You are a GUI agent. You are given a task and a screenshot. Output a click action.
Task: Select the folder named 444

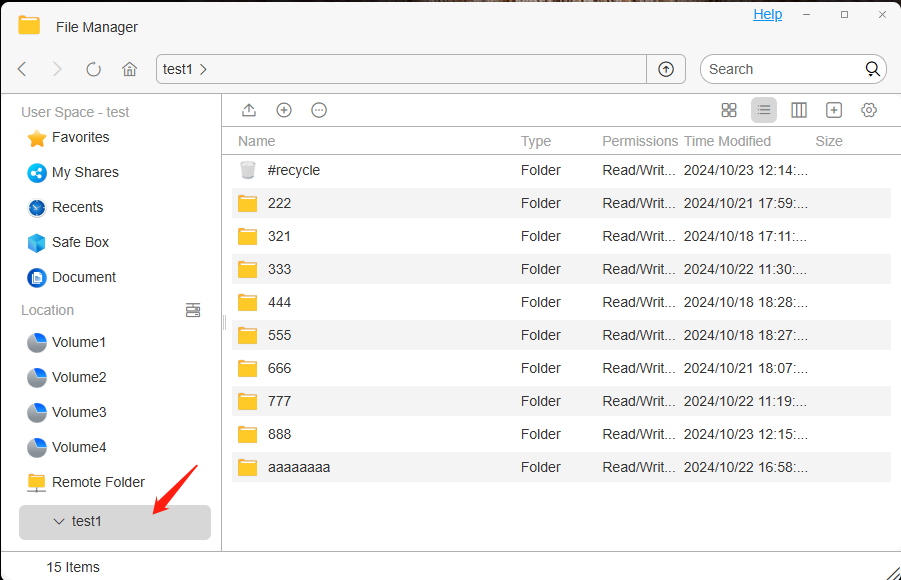pos(561,302)
